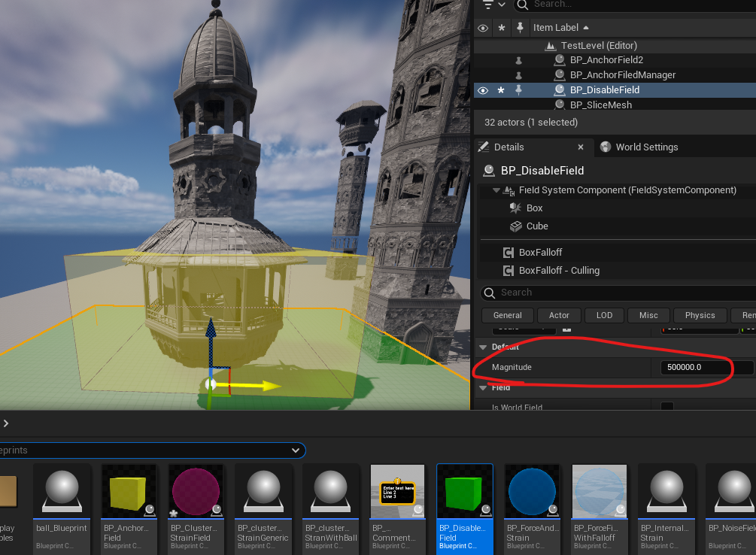Select BP_AnchorField asset thumbnail
The height and width of the screenshot is (555, 756).
click(129, 491)
